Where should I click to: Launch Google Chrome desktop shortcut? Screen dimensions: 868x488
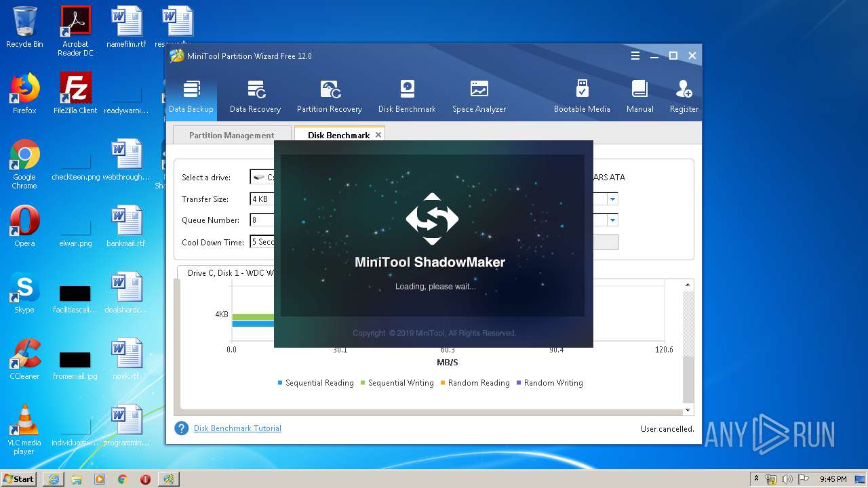point(24,164)
